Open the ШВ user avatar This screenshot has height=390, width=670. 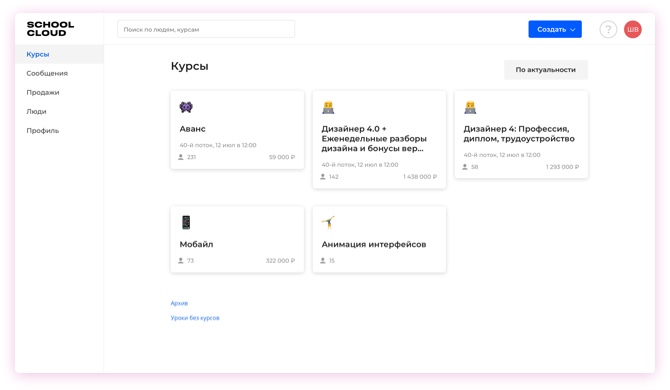click(632, 29)
